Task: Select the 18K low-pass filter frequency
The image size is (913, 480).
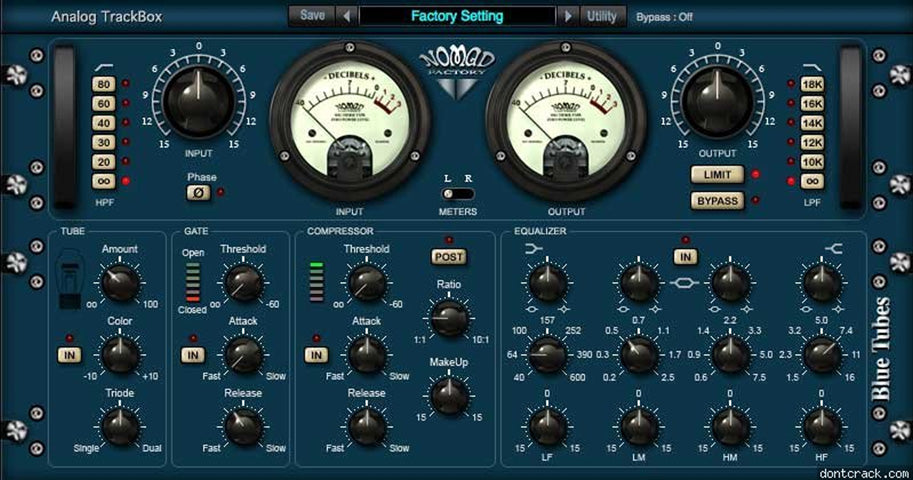Action: pyautogui.click(x=811, y=85)
